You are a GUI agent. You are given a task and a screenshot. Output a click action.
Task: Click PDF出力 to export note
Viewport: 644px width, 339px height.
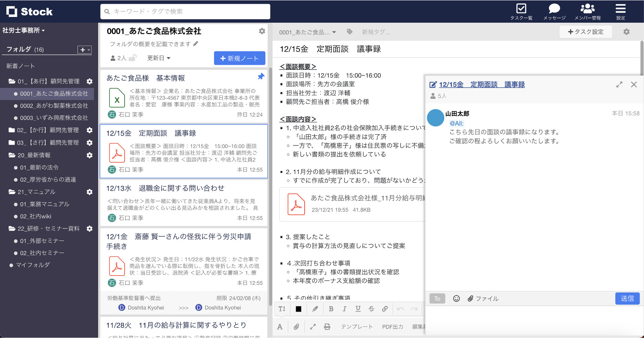(x=393, y=327)
